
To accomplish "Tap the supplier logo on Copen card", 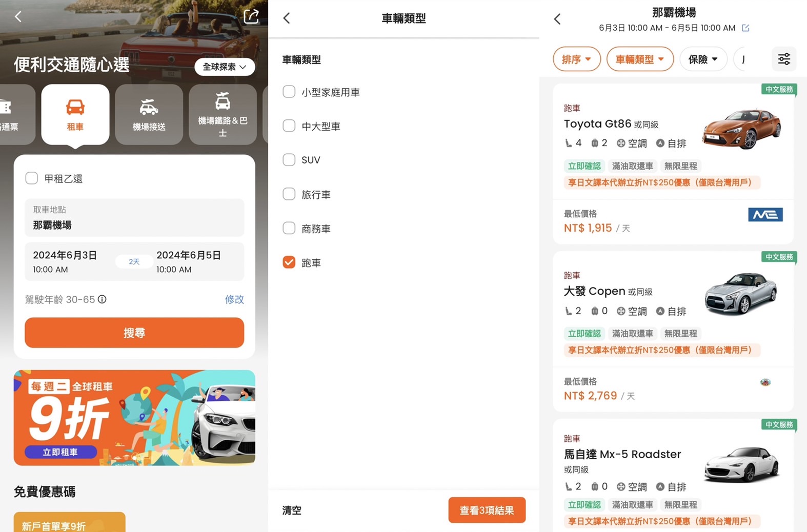I will [x=765, y=382].
